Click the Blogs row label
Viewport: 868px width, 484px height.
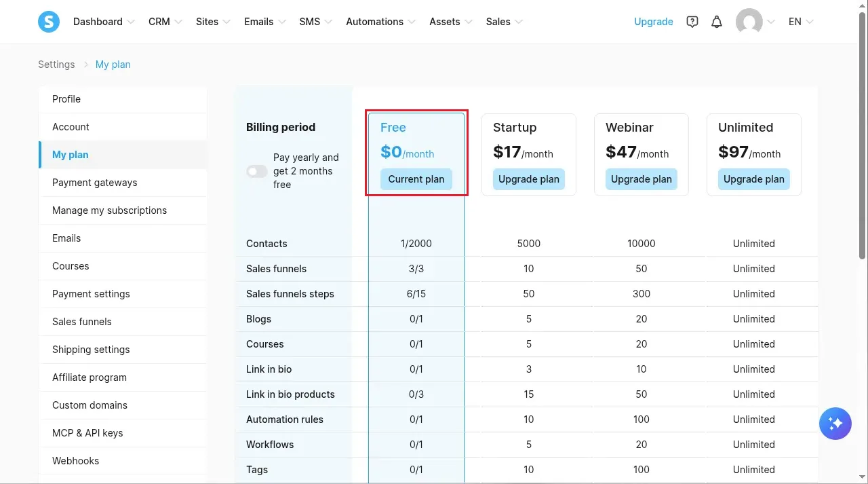(x=258, y=319)
